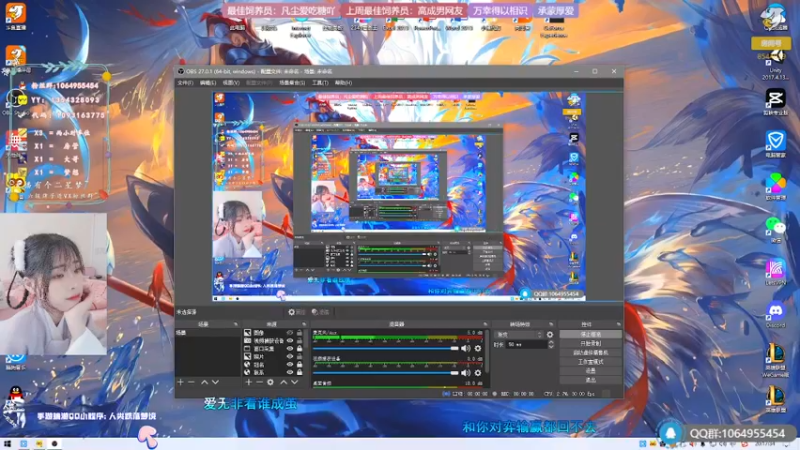Open 工具(T) menu

click(x=320, y=83)
